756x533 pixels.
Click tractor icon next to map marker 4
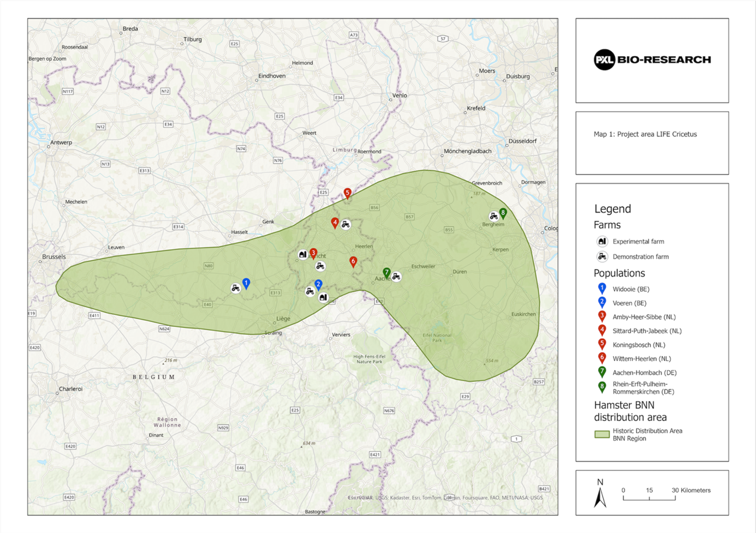tap(346, 224)
